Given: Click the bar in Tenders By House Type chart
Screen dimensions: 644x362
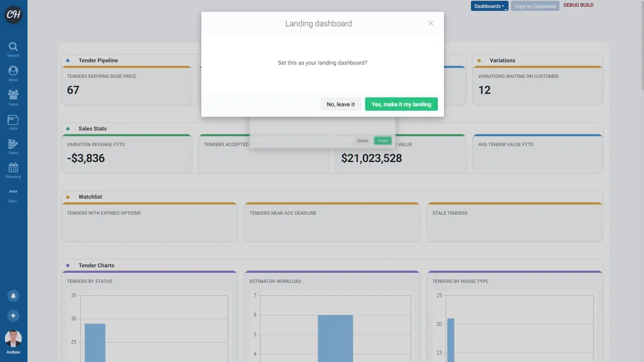Looking at the screenshot, I should click(x=451, y=340).
